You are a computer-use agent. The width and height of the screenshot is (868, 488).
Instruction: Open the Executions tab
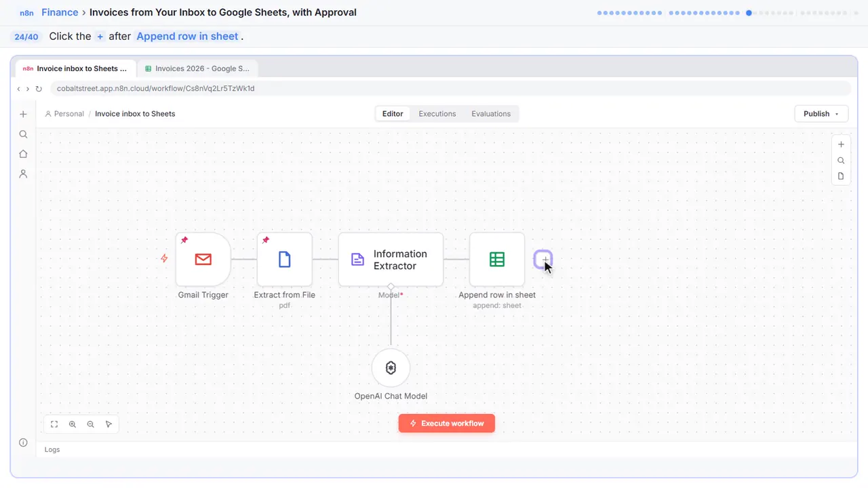(437, 114)
